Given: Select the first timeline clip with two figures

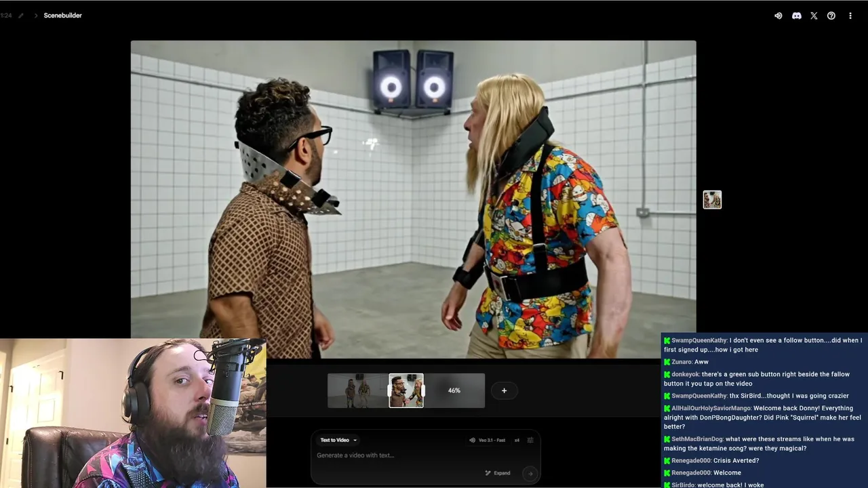Looking at the screenshot, I should (358, 390).
